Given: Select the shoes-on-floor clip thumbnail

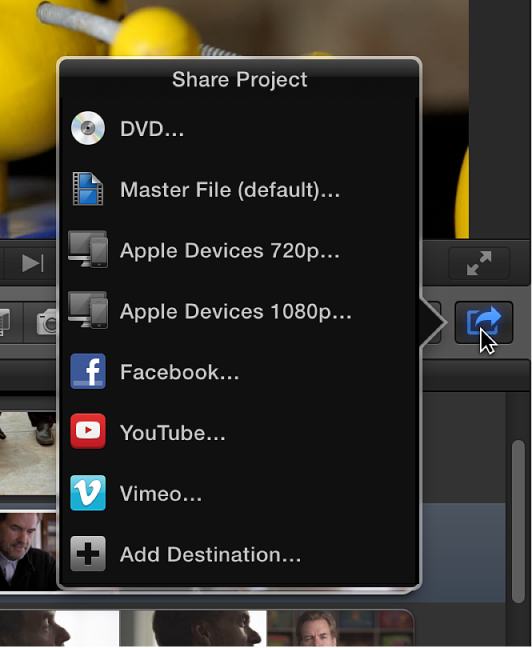Looking at the screenshot, I should pos(28,453).
